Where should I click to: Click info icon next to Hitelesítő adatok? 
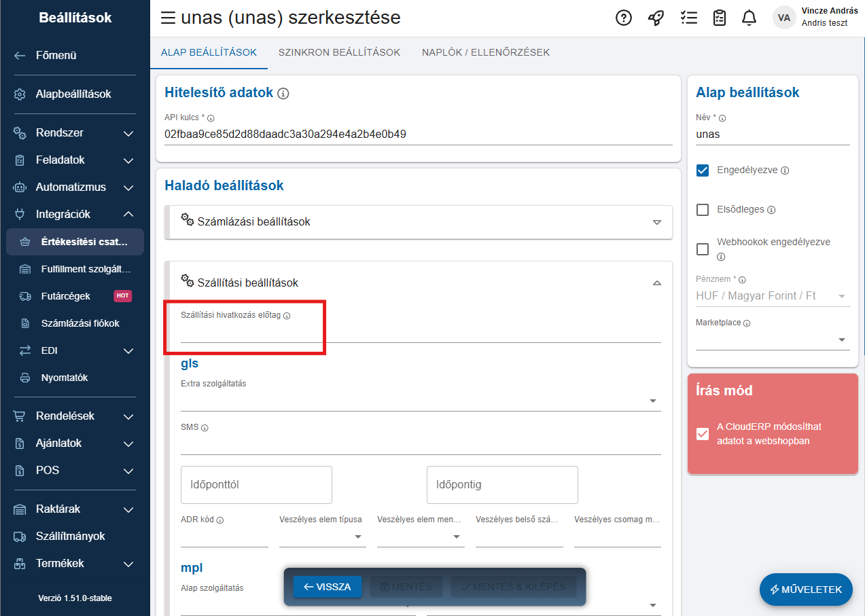[x=283, y=94]
